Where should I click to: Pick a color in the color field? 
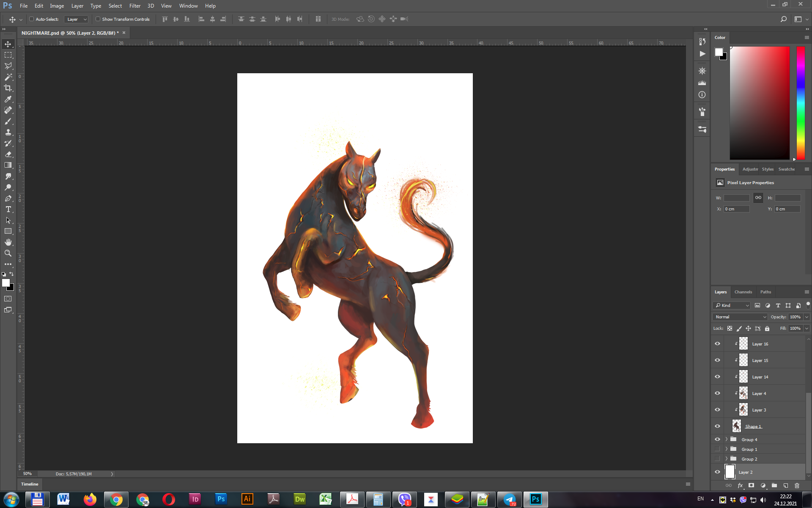pos(760,103)
